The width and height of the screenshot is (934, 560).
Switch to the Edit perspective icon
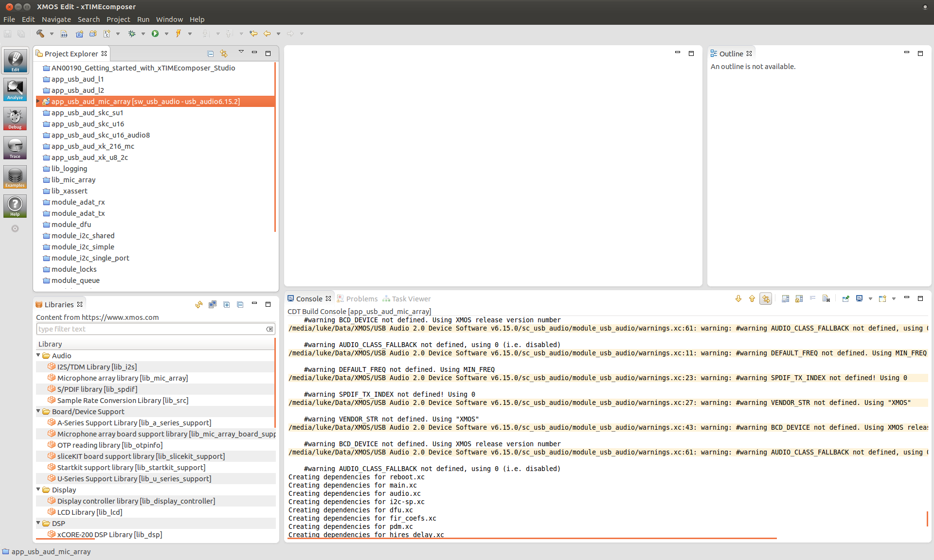point(15,61)
